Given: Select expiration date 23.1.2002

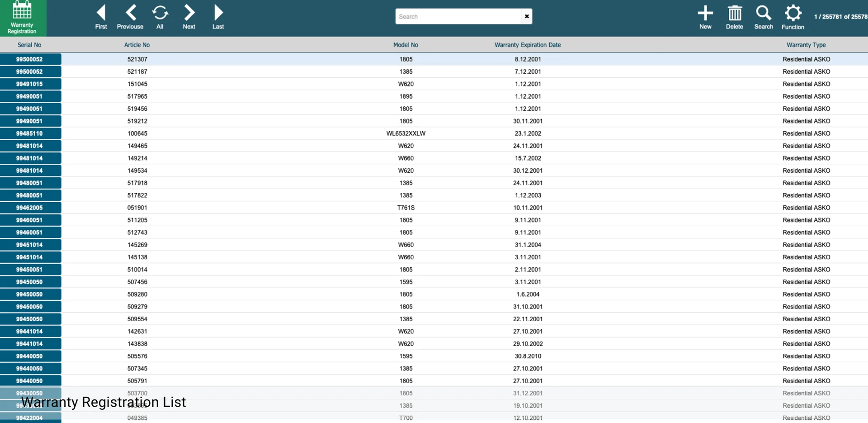Looking at the screenshot, I should [x=528, y=133].
